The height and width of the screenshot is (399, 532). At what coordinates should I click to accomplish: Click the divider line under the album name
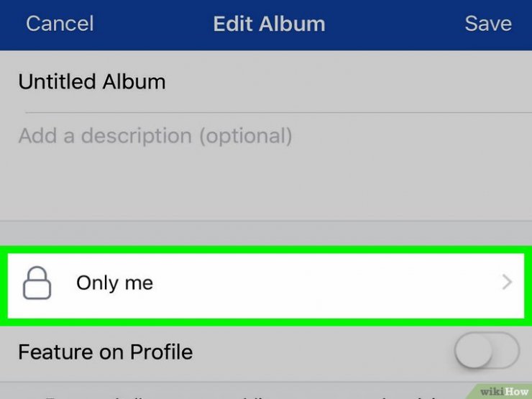pos(278,112)
